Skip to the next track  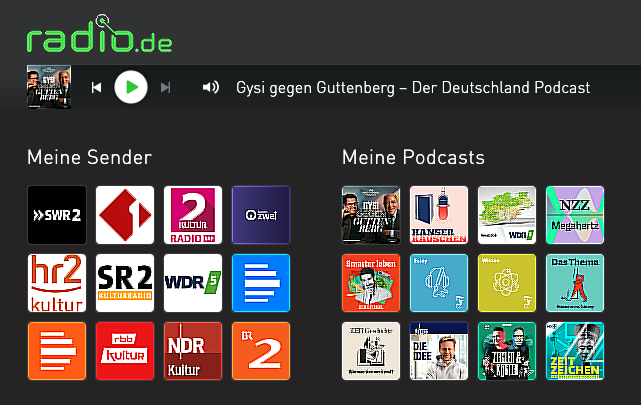point(166,87)
